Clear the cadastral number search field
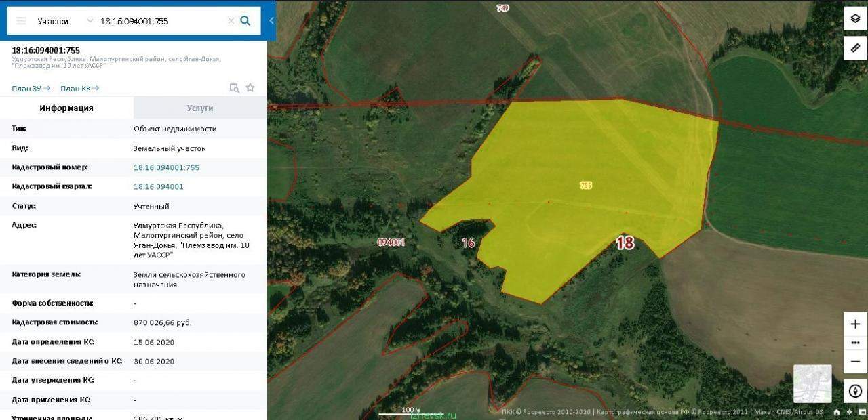This screenshot has width=868, height=420. pyautogui.click(x=231, y=21)
